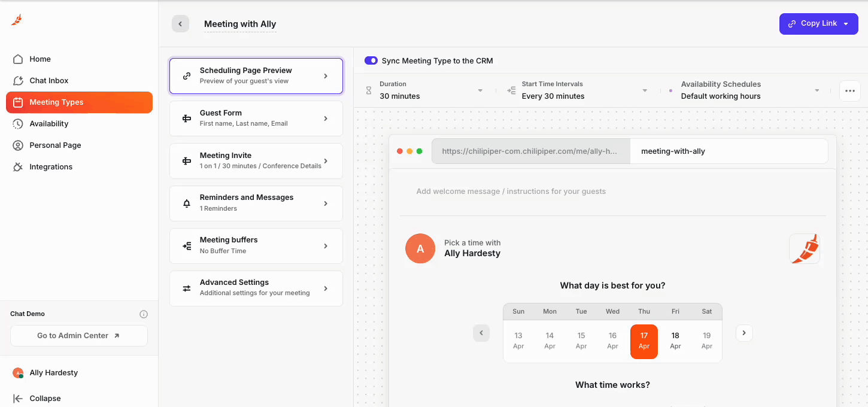868x407 pixels.
Task: Click the chilipiper.com URL prefix
Action: 531,151
